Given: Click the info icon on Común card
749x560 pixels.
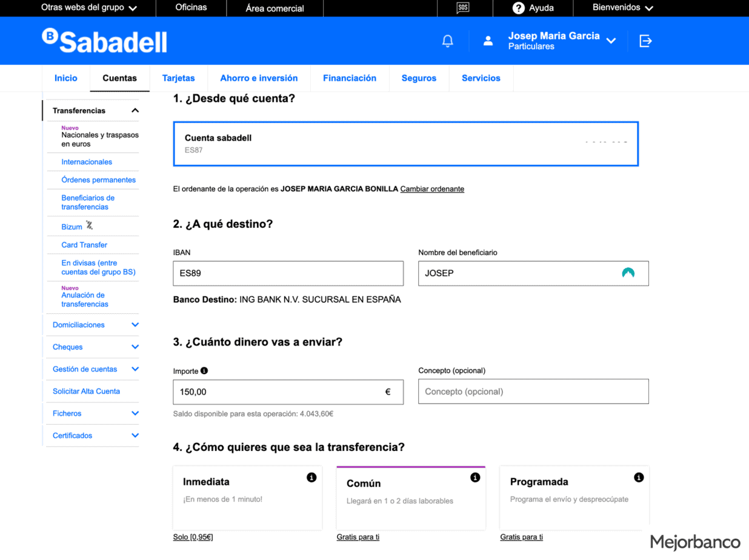Looking at the screenshot, I should pyautogui.click(x=475, y=478).
